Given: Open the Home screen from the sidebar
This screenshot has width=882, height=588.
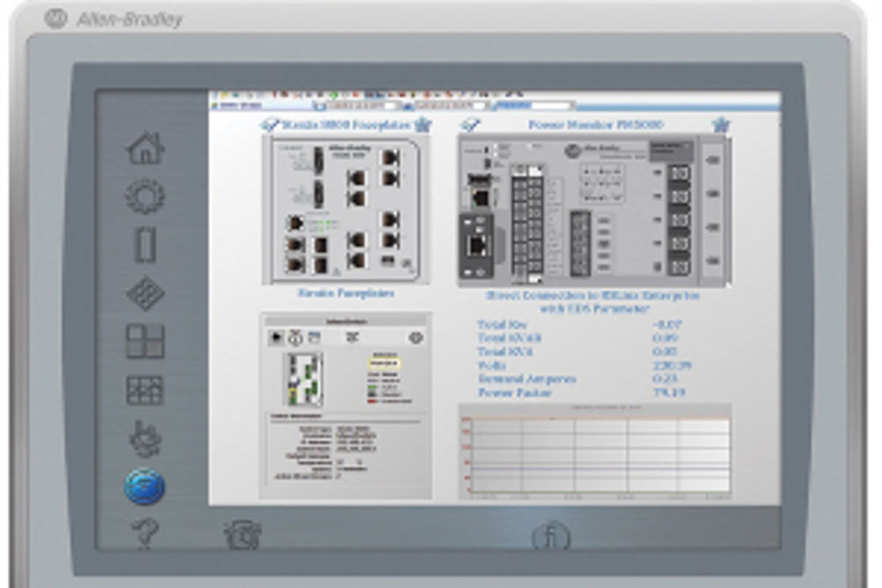Looking at the screenshot, I should (146, 148).
